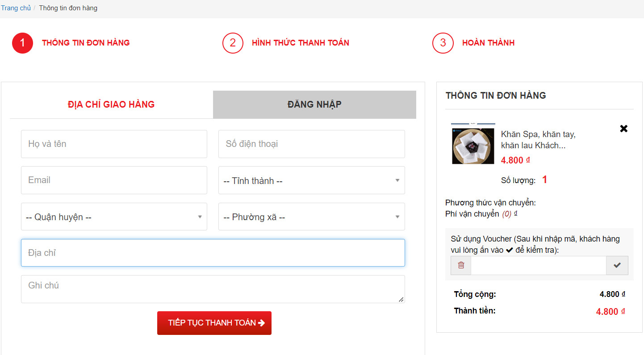
Task: Click the Ghi chú notes textarea
Action: click(213, 289)
